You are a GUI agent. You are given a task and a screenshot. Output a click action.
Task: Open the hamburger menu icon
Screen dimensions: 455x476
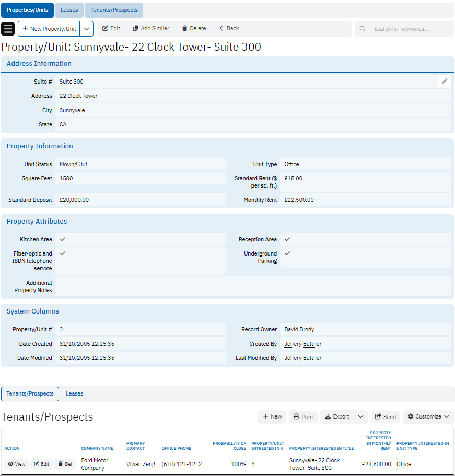tap(8, 29)
